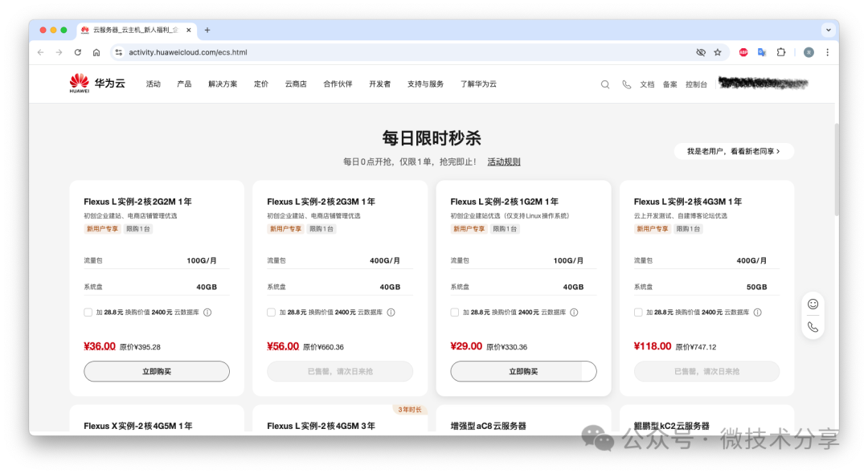This screenshot has height=474, width=868.
Task: Open the 解决方案 menu
Action: (223, 84)
